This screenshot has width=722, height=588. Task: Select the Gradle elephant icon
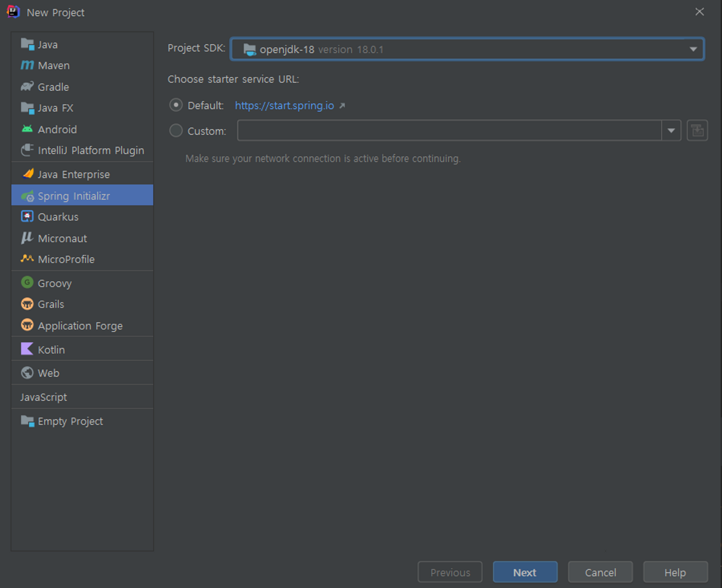pos(27,87)
